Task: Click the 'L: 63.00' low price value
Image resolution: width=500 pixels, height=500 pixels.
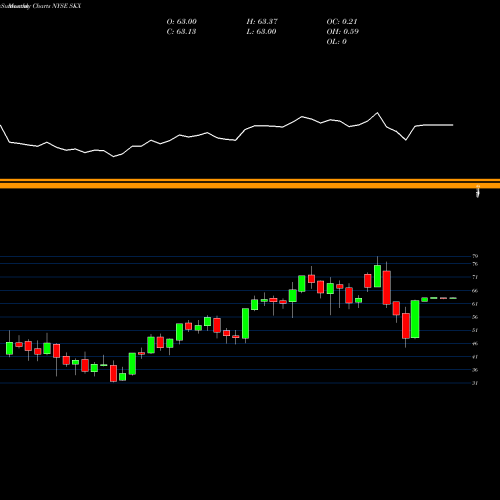Action: click(261, 32)
